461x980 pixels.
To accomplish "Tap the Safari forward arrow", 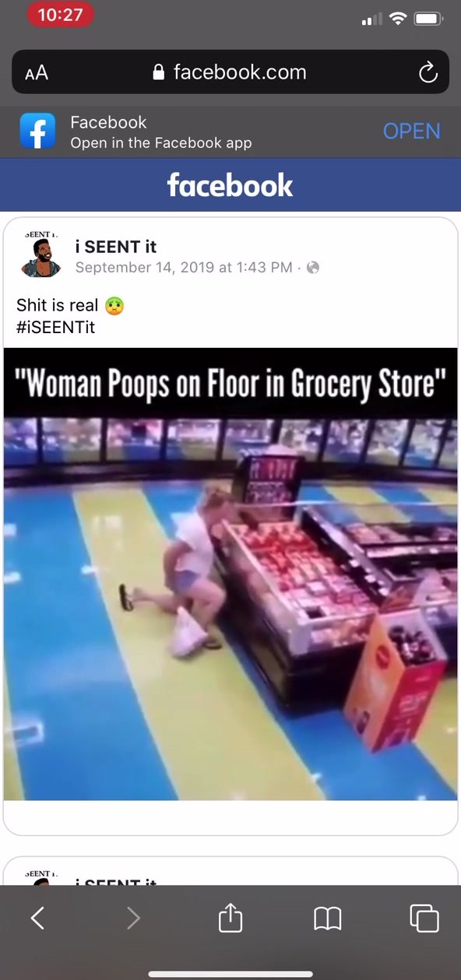I will point(133,919).
